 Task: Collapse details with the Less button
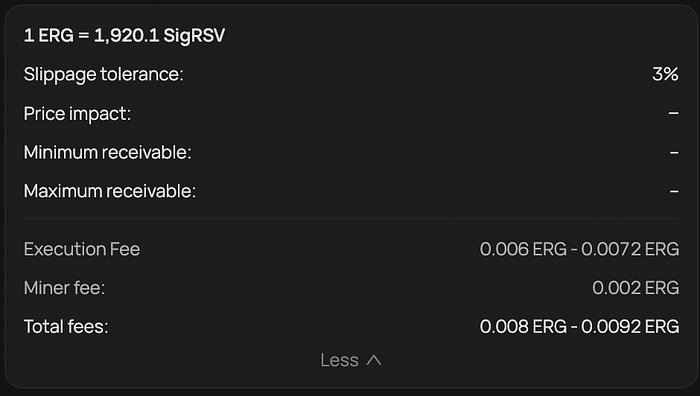[350, 360]
